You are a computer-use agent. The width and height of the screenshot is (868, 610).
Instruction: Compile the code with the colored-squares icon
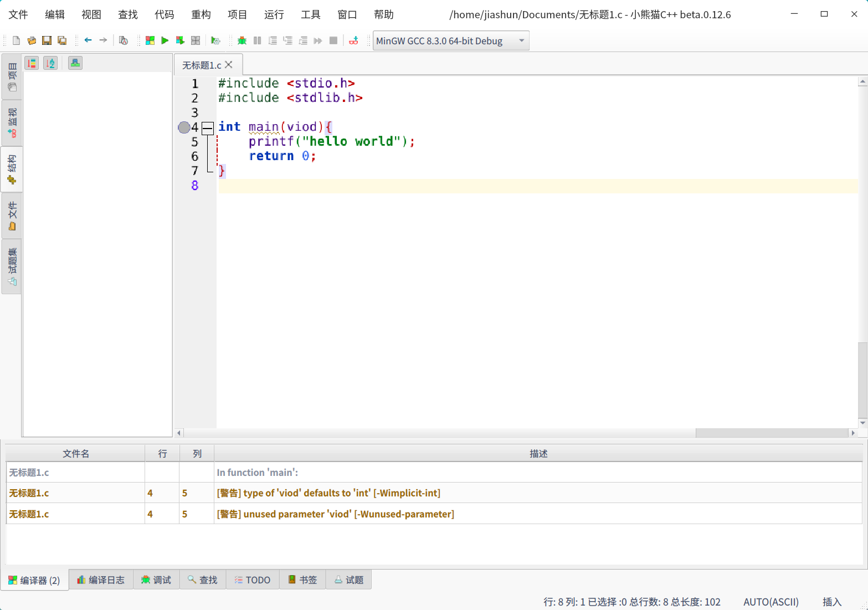[x=150, y=40]
